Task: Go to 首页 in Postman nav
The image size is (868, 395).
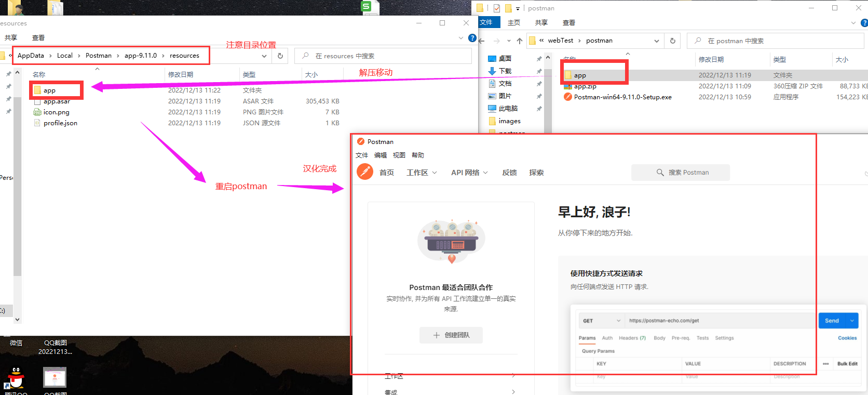Action: pos(387,173)
